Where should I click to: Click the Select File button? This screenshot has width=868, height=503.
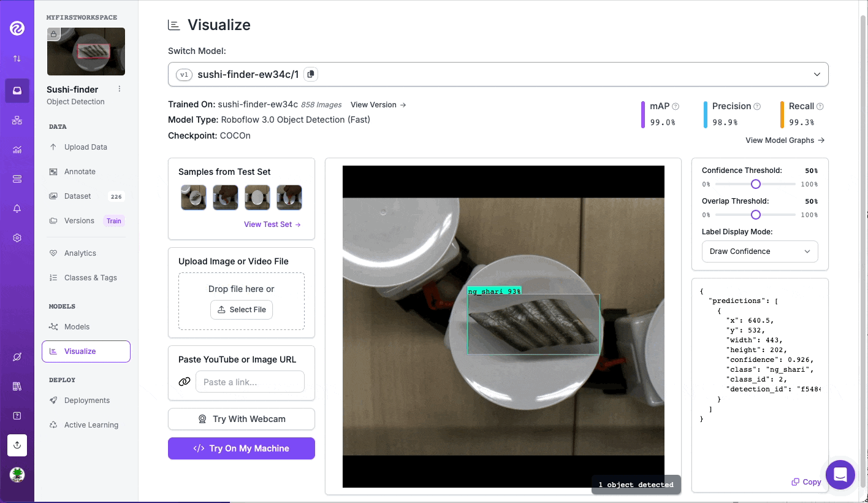(x=242, y=310)
